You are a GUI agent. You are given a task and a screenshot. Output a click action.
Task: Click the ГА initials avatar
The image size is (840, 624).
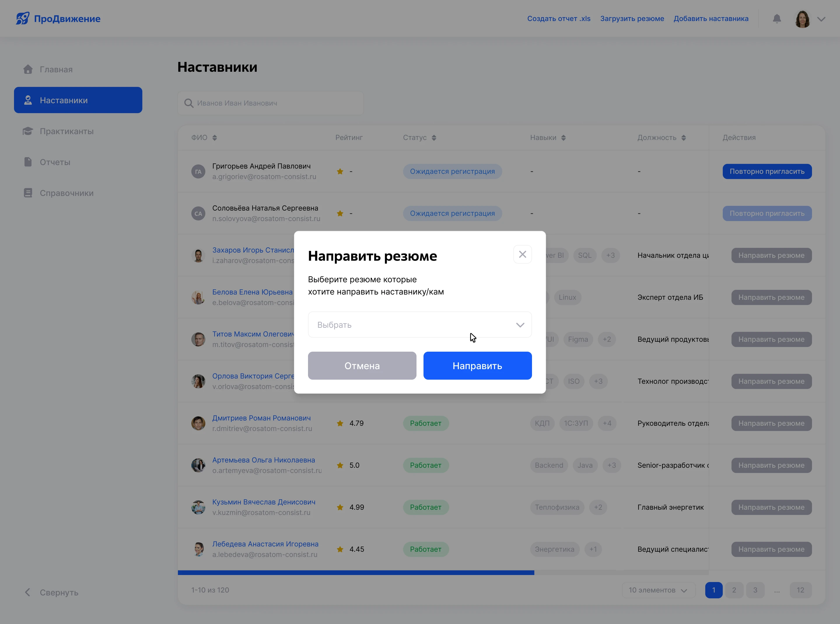198,171
